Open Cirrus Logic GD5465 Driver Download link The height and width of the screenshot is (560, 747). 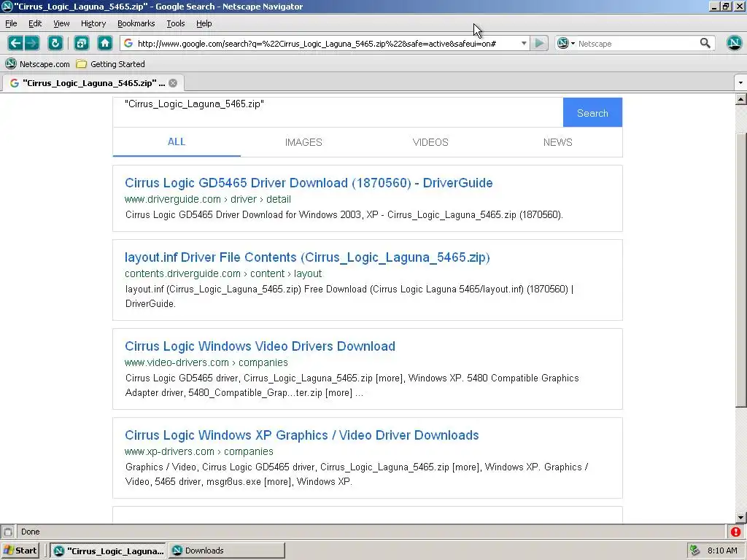click(309, 183)
